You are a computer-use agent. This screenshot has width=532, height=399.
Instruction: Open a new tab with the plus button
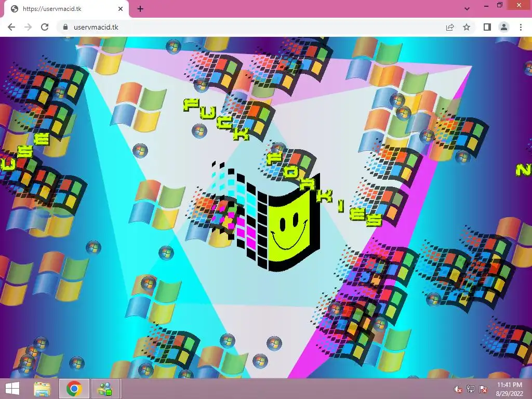140,9
